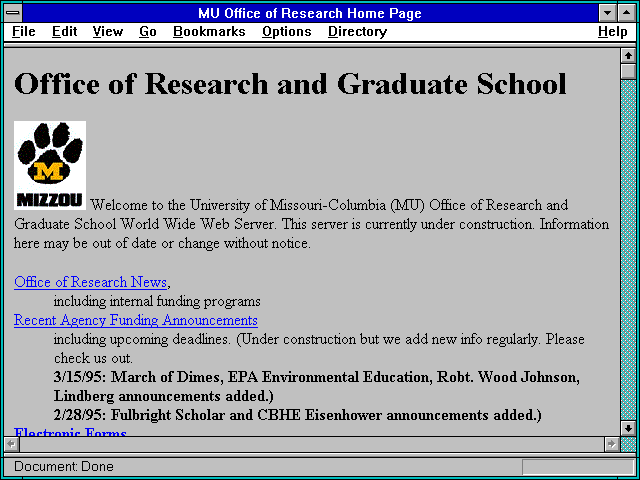Open the Go menu
Screen dimensions: 640x480
[x=147, y=32]
